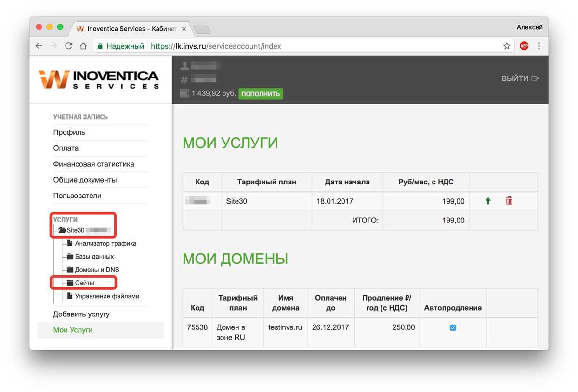Open Общие документы
578x392 pixels.
tap(85, 180)
